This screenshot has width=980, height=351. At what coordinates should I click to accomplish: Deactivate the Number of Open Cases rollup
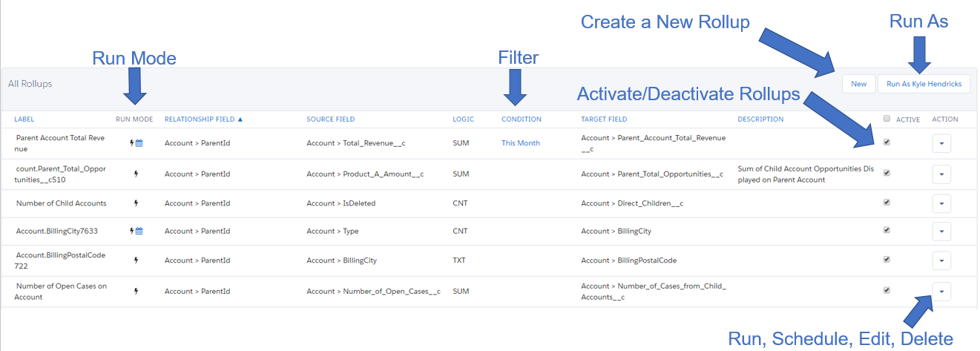tap(887, 290)
